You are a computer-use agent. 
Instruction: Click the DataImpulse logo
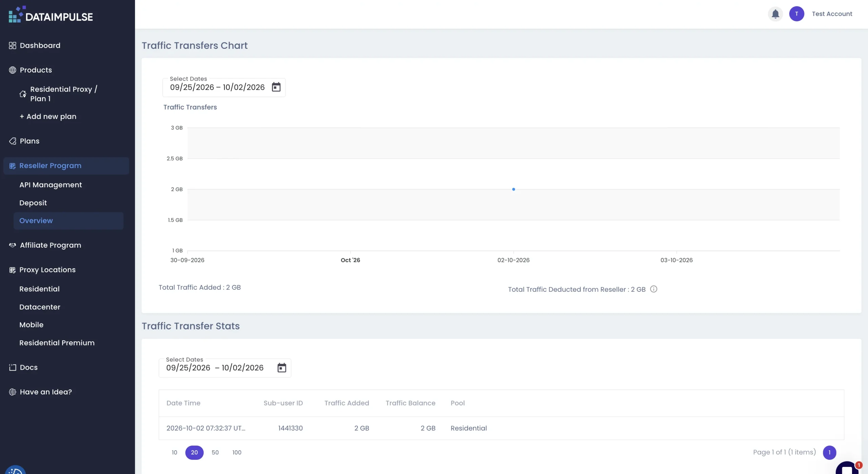(x=51, y=14)
